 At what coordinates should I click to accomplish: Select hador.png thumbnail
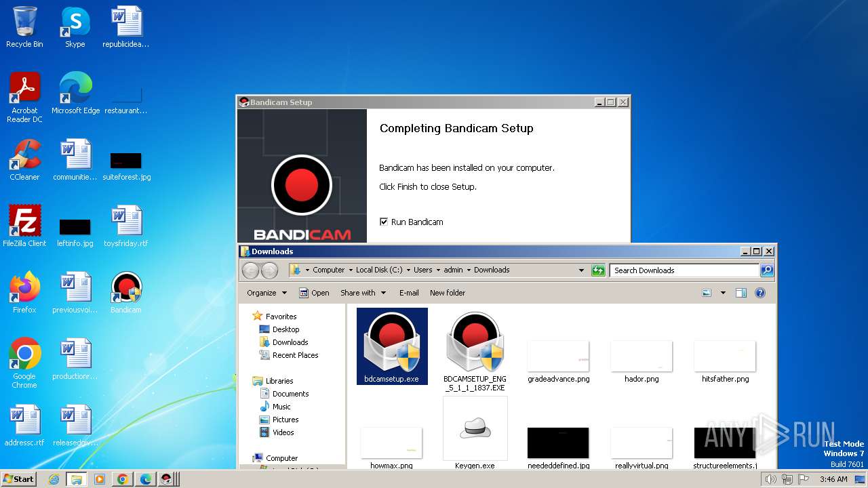coord(642,362)
